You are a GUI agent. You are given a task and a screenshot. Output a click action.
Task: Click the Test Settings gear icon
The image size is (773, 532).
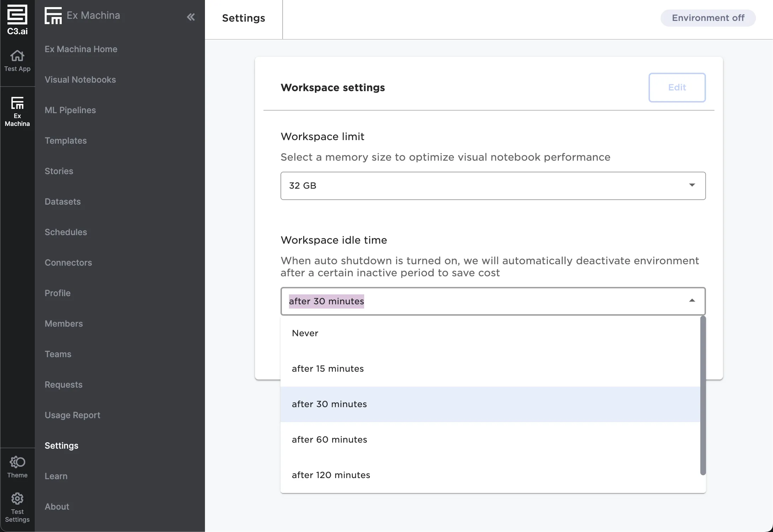[x=17, y=498]
